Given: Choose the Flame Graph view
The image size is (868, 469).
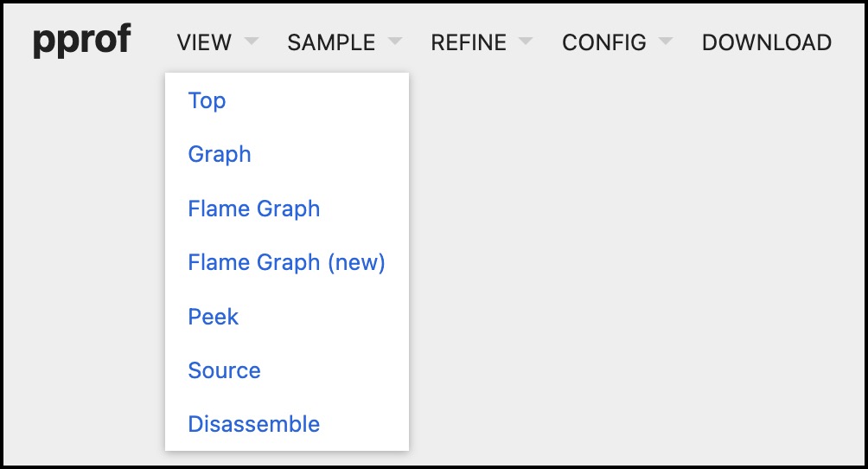Looking at the screenshot, I should pyautogui.click(x=254, y=209).
